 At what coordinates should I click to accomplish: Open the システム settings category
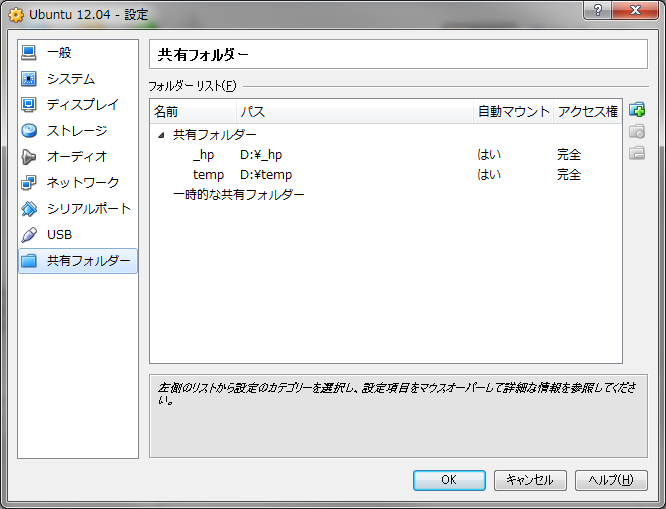click(x=71, y=79)
